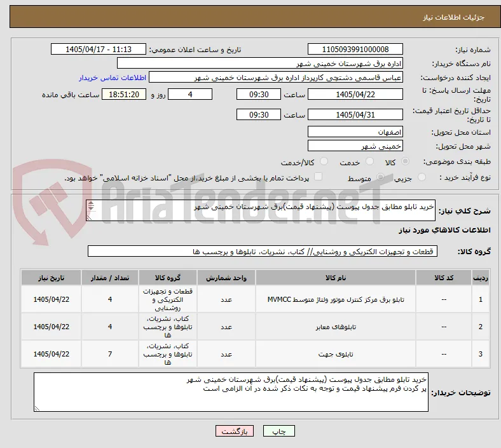Click the row number 1 cell
The height and width of the screenshot is (448, 501).
(481, 299)
